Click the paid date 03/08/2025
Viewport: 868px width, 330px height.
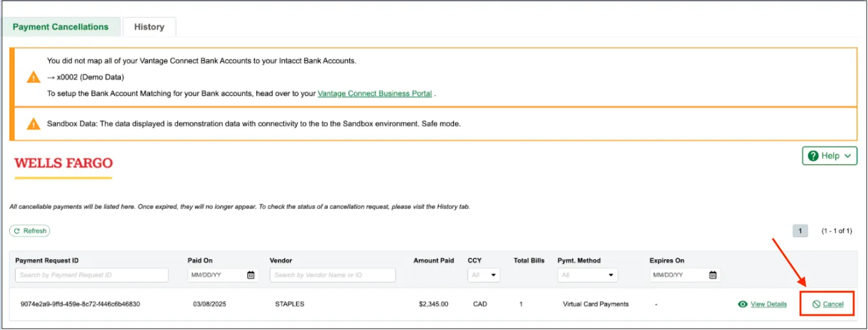[x=210, y=304]
